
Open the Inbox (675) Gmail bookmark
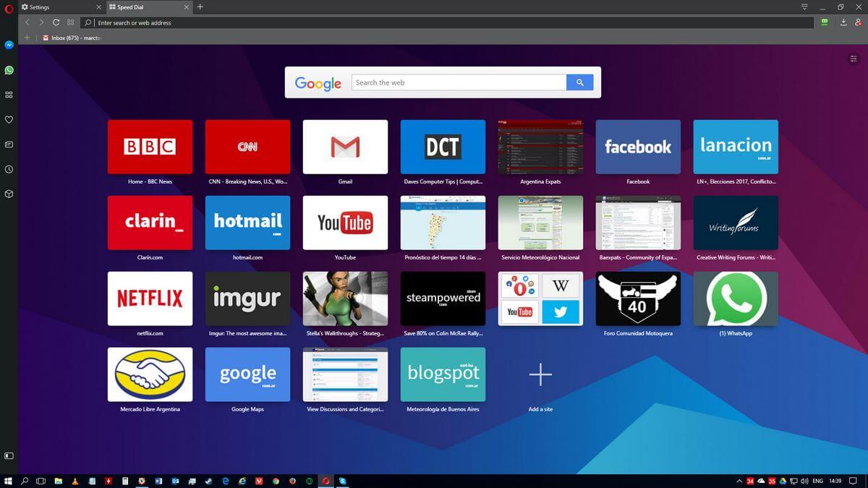click(x=71, y=38)
